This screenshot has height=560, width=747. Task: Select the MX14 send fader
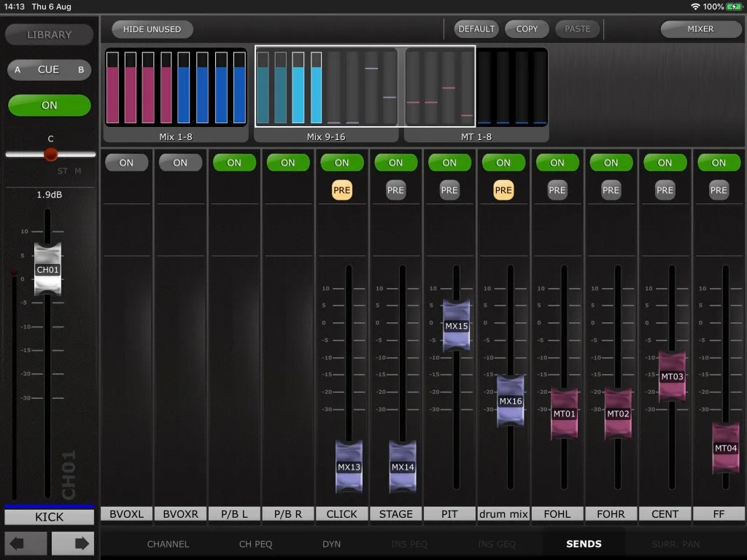(403, 466)
